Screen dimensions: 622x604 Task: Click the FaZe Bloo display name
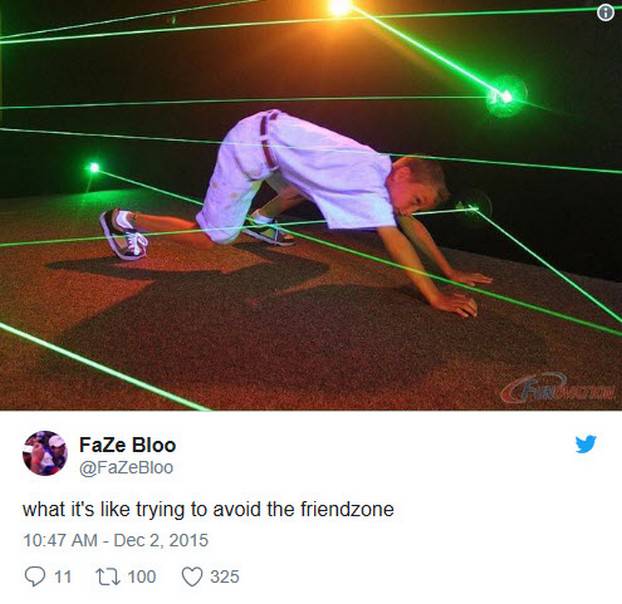tap(127, 445)
